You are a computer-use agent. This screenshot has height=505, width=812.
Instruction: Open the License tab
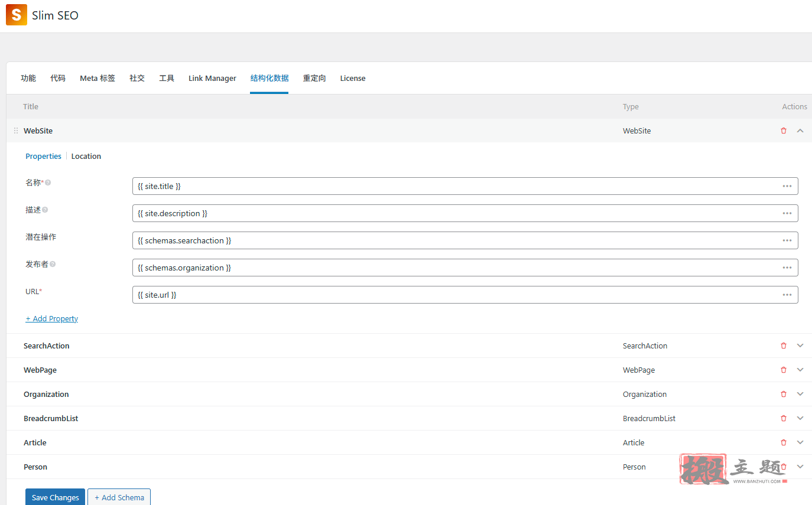tap(353, 78)
